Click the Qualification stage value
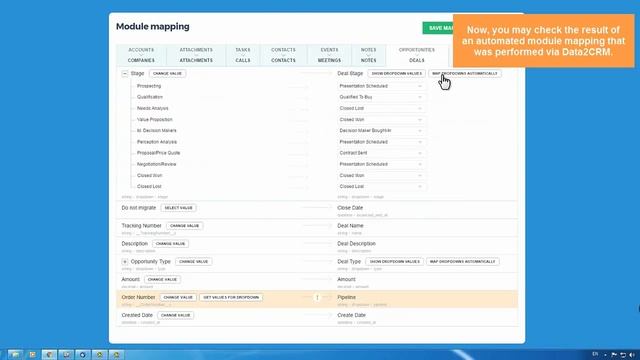This screenshot has height=360, width=640. click(150, 97)
